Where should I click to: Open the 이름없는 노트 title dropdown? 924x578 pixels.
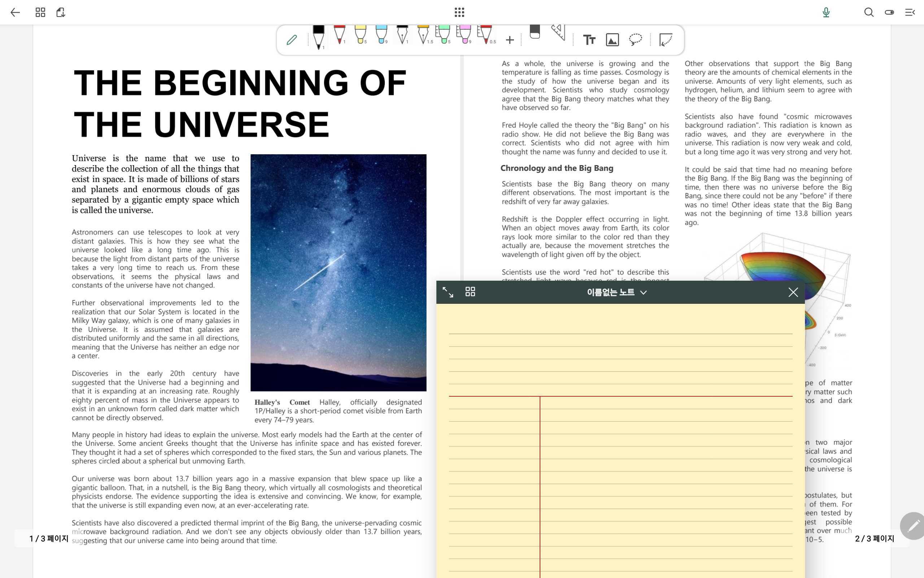(616, 293)
